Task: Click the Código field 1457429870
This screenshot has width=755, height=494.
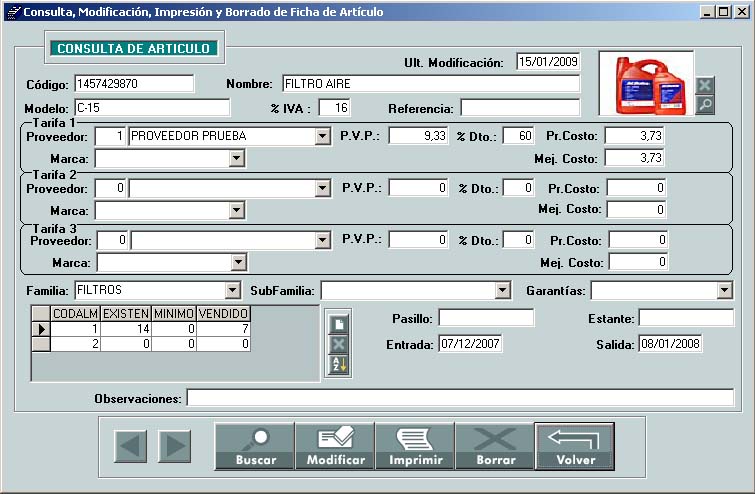Action: click(134, 84)
